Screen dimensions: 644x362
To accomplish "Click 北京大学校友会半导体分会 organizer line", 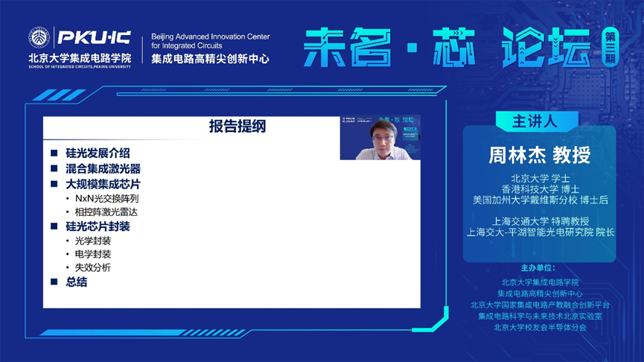I will tap(540, 327).
